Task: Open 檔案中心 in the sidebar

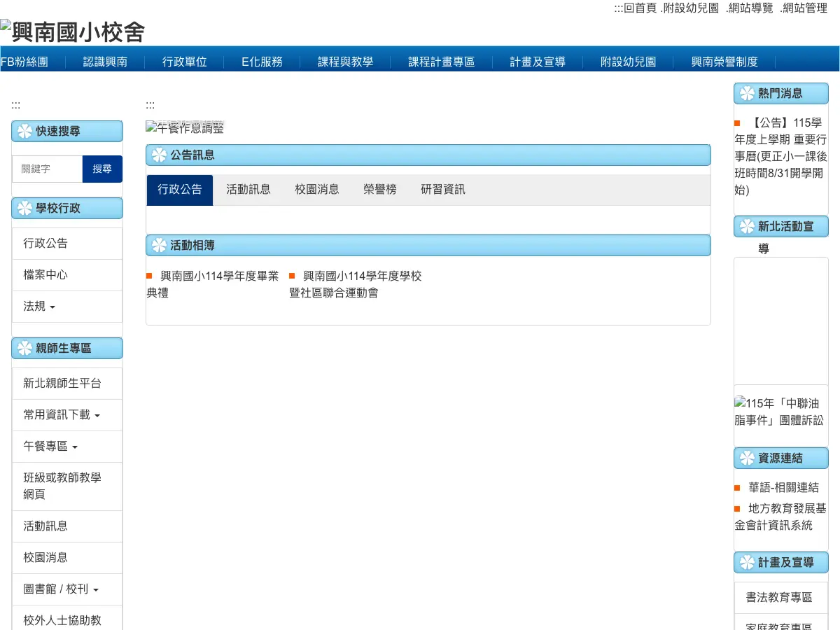Action: coord(67,275)
